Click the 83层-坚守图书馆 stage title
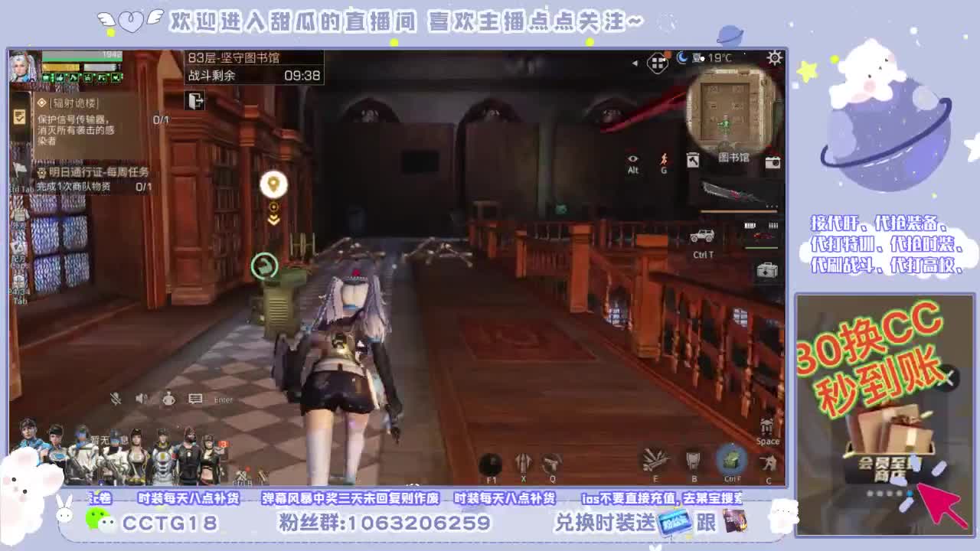Viewport: 980px width, 551px height. 234,58
